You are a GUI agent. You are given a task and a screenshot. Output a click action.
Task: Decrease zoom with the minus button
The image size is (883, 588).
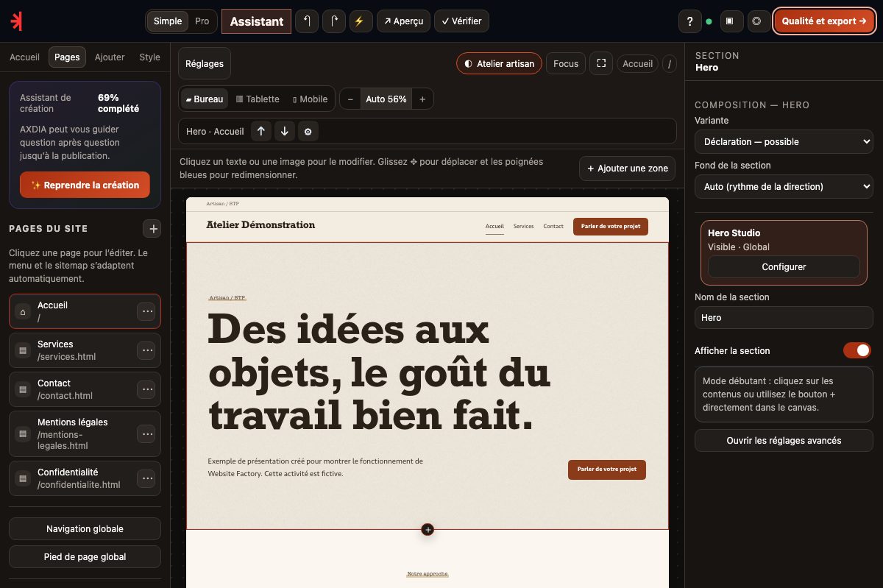pos(350,99)
